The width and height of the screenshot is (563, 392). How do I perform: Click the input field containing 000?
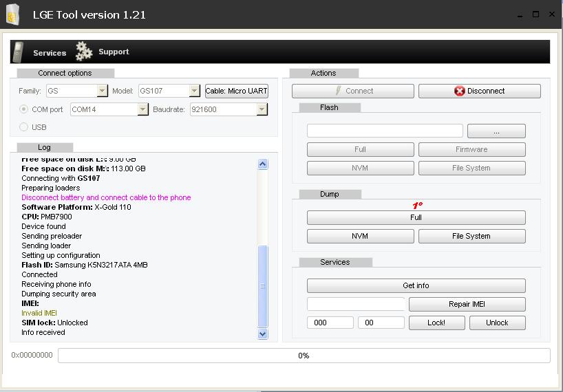(x=330, y=323)
